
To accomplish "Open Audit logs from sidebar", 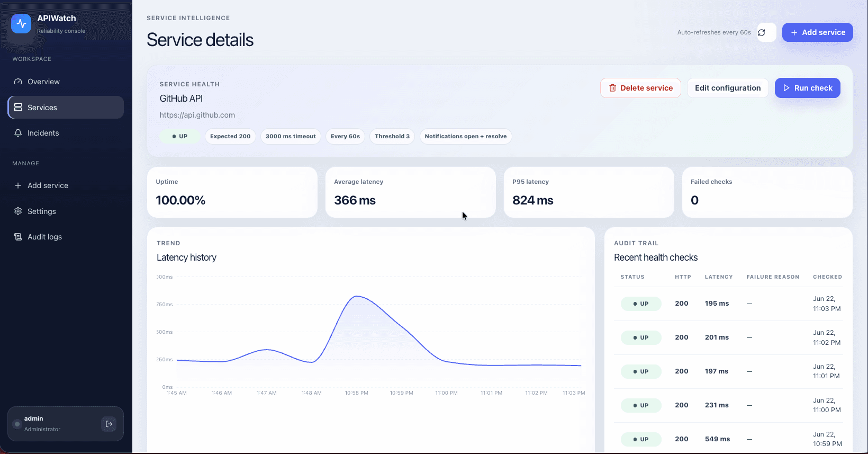I will [66, 237].
